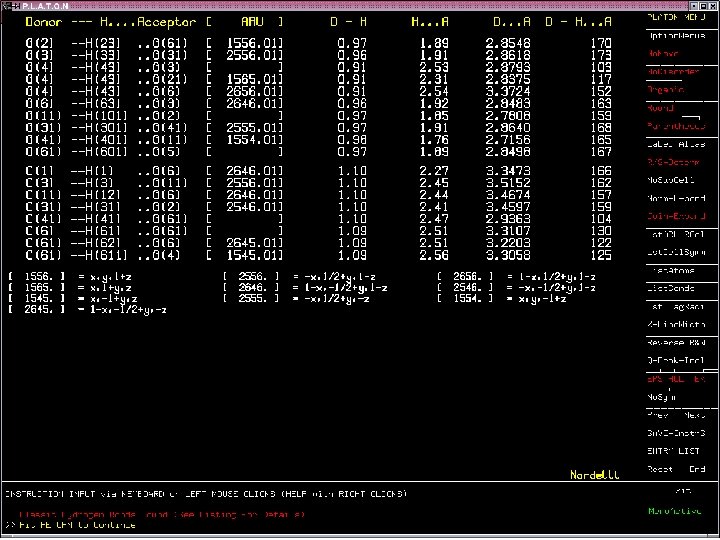Click D...A value 2.9363
Viewport: 720px width, 540px height.
click(508, 219)
